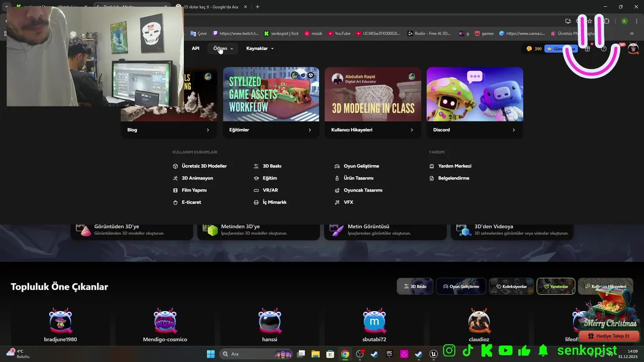
Task: Open Mendigo-cosmico creator avatar
Action: click(x=165, y=321)
